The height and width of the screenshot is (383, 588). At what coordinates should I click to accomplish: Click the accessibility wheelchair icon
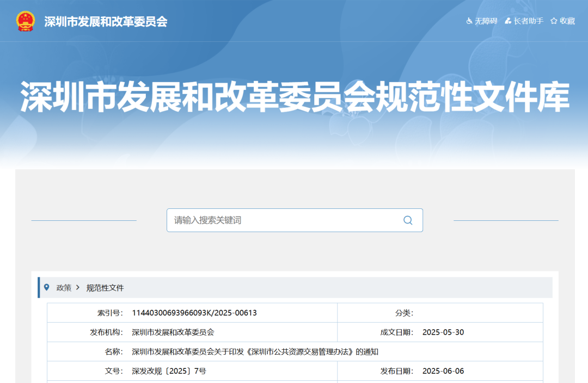point(469,21)
